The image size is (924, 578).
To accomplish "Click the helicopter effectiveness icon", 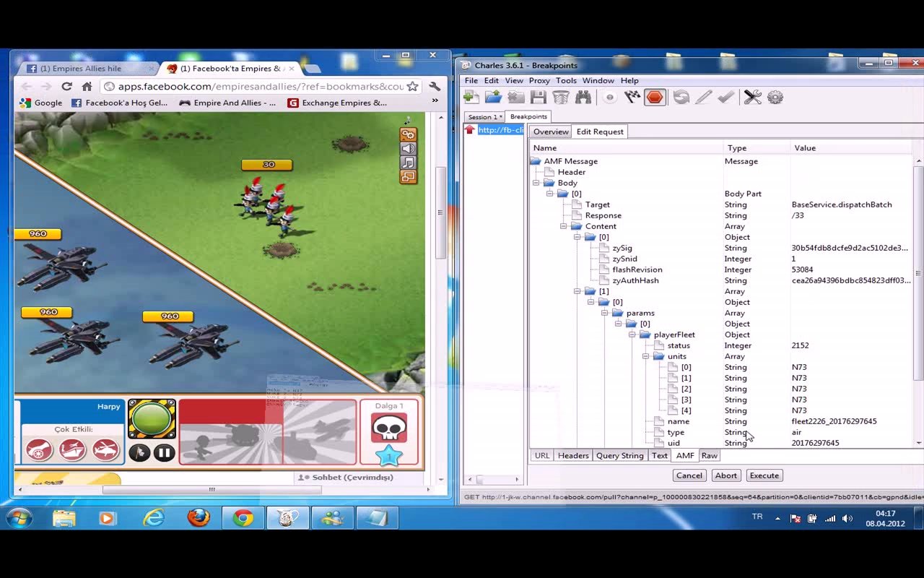I will (106, 451).
